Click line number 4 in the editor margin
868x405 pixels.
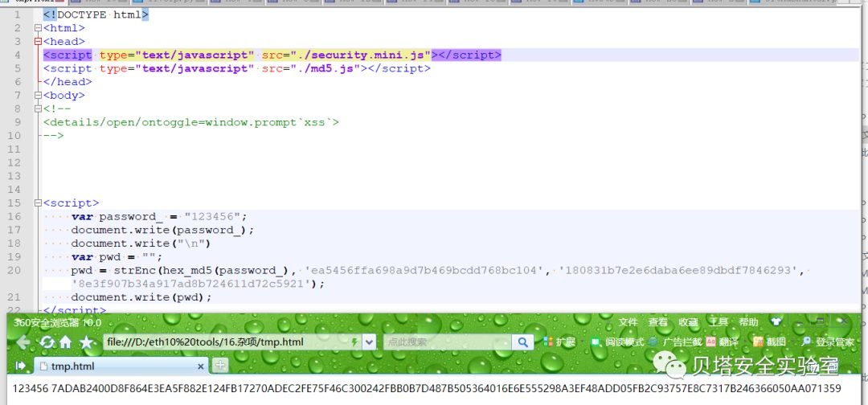coord(17,55)
